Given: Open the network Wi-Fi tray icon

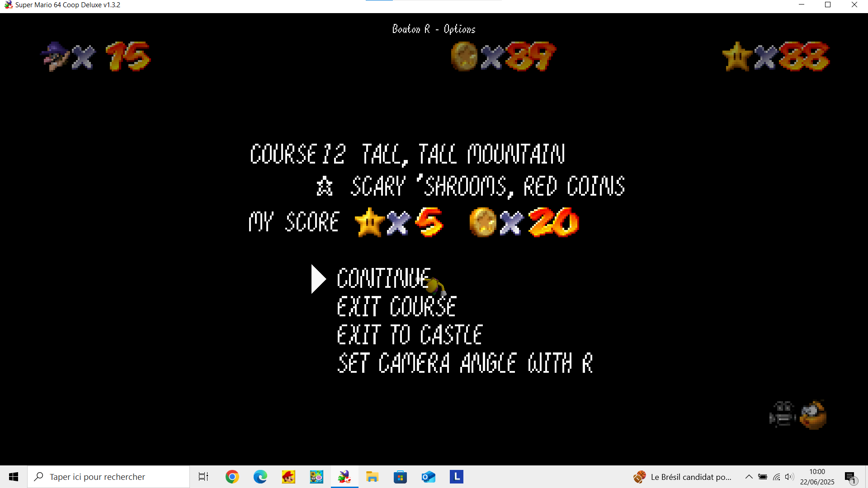Looking at the screenshot, I should [x=777, y=477].
